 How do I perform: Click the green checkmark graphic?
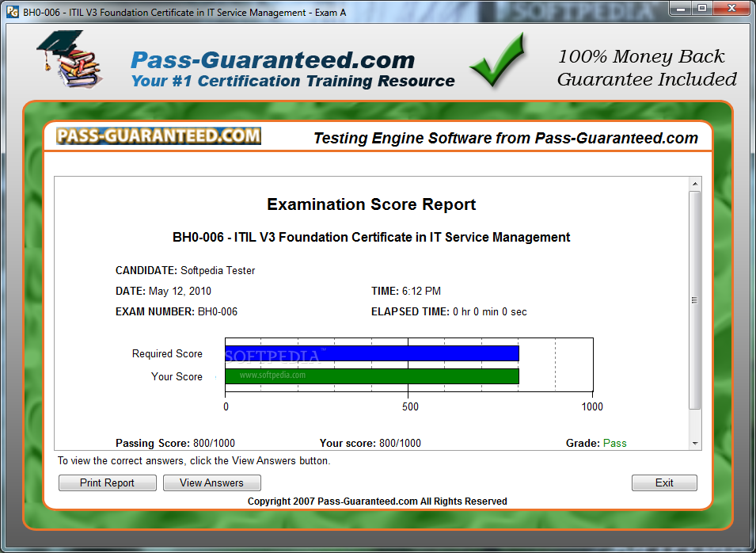[497, 60]
